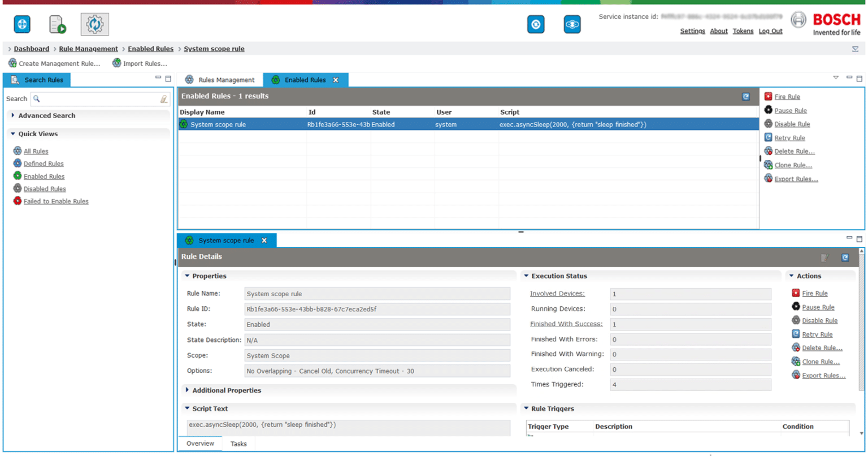Screen dimensions: 868x456
Task: Open the Tasks tab in Rule Details
Action: [238, 444]
